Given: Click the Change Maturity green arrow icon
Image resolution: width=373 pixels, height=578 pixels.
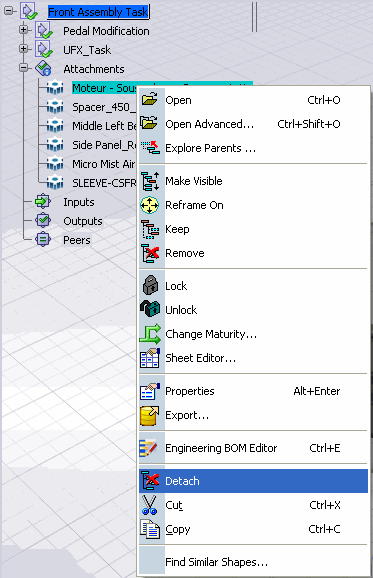Looking at the screenshot, I should pyautogui.click(x=150, y=334).
